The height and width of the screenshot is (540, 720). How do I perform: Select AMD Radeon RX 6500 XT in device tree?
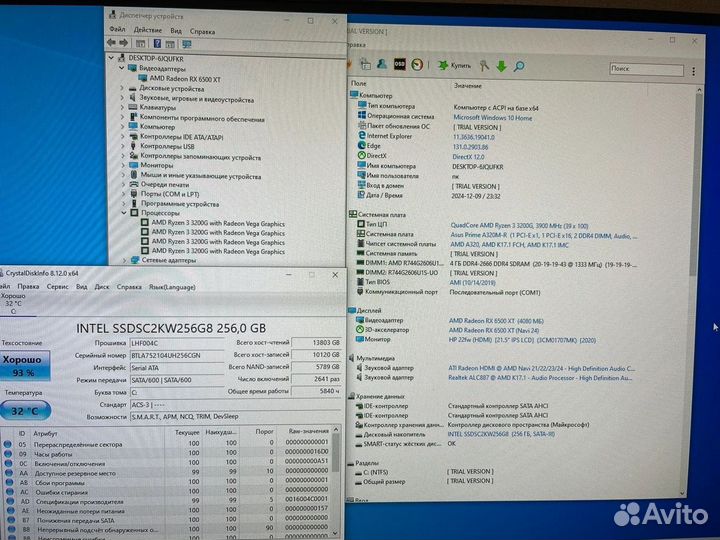(186, 78)
